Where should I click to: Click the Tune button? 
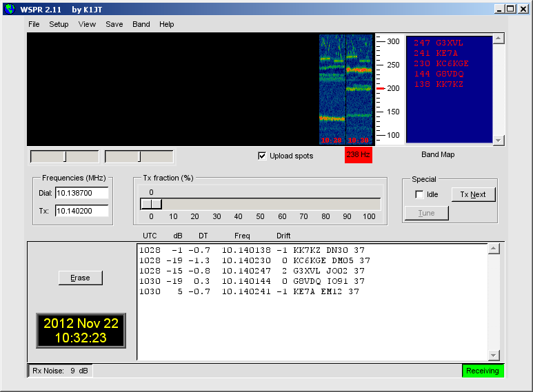pyautogui.click(x=427, y=213)
